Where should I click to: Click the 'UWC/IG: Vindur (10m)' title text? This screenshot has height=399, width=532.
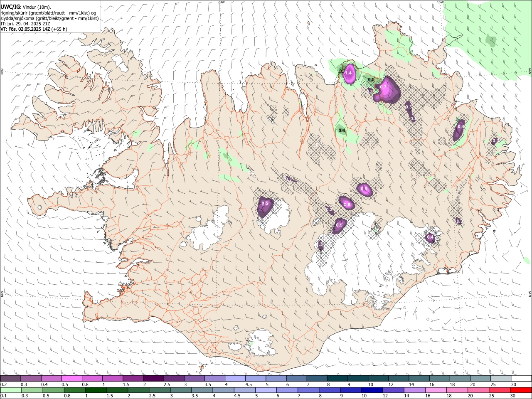click(25, 7)
